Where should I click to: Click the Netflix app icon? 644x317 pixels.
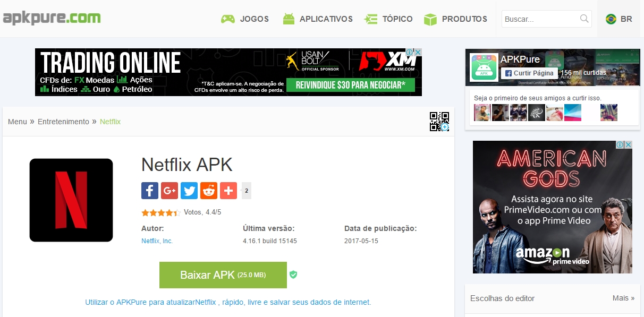point(71,200)
